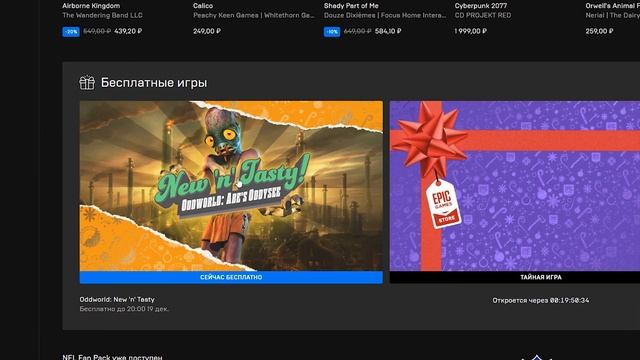Click the gift box icon beside Бесплатные игры
This screenshot has width=640, height=360.
(87, 83)
